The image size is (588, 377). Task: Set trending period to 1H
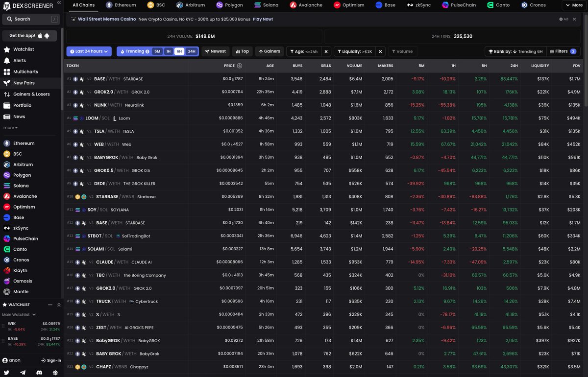[168, 51]
